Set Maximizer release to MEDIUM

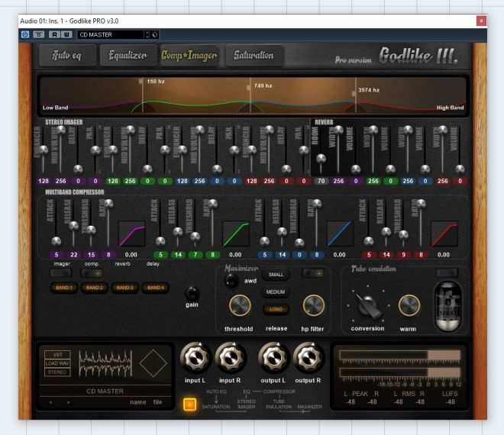point(276,292)
